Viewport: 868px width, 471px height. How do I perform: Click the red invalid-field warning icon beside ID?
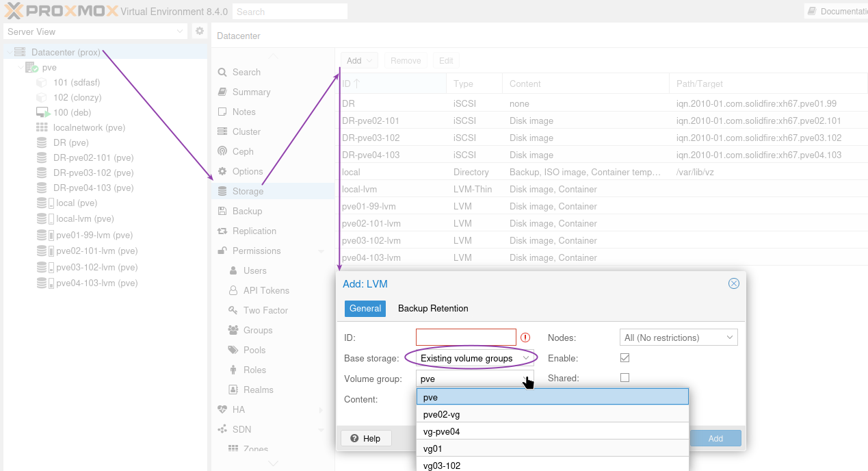coord(525,338)
